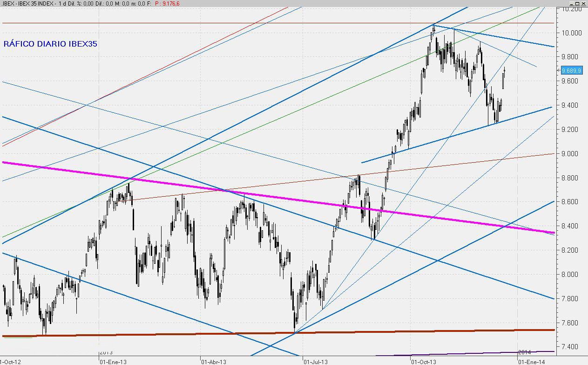
Task: Click the 2013 year marker on time axis
Action: point(107,352)
